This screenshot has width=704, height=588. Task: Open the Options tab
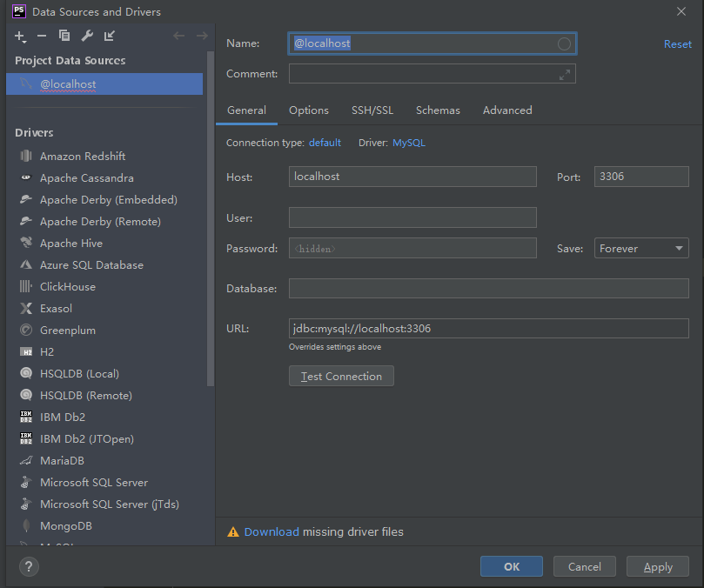pos(309,110)
